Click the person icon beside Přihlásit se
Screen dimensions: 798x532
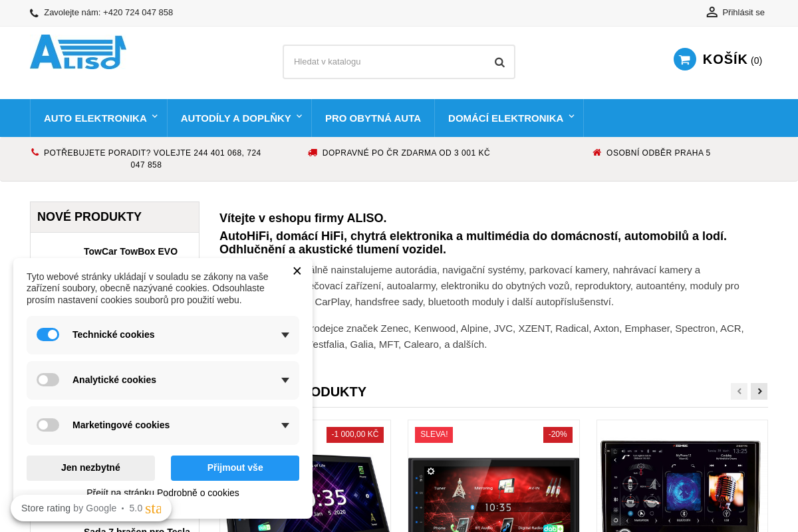pos(712,11)
